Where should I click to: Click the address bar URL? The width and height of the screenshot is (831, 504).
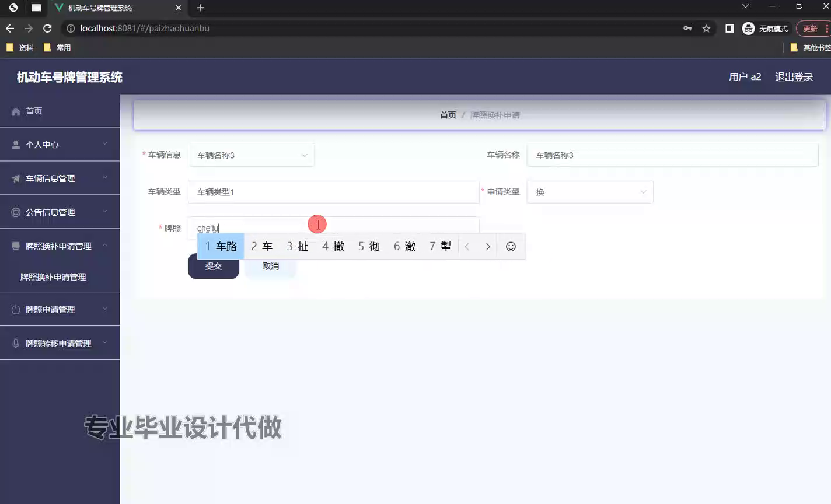pos(145,28)
